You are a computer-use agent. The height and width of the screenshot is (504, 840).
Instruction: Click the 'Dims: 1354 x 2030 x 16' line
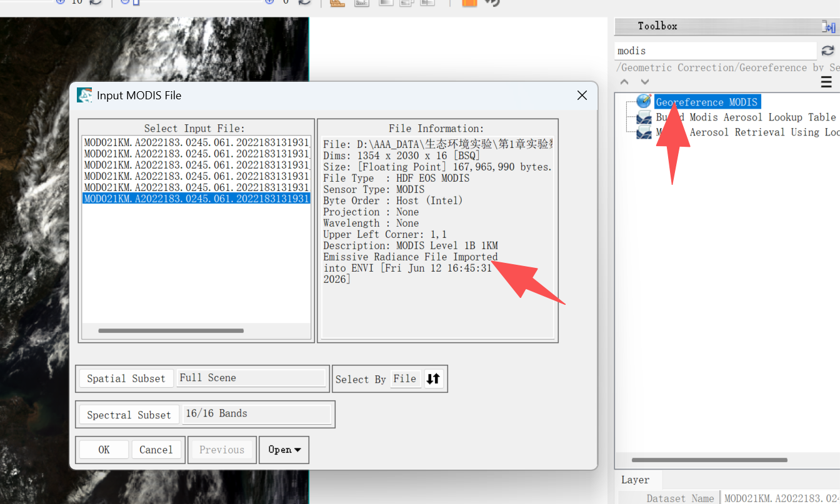click(401, 156)
